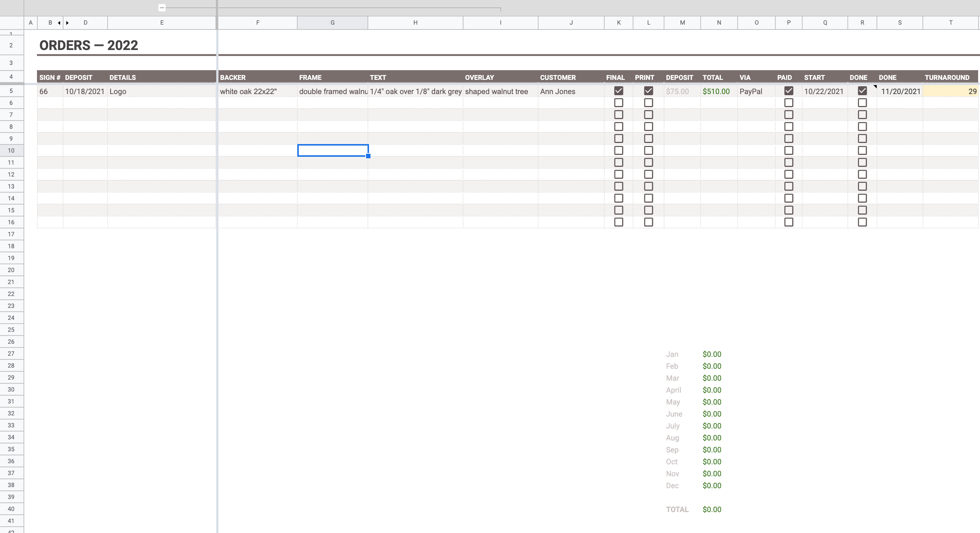Select the Dec $0.00 summary cell
Image resolution: width=980 pixels, height=533 pixels.
[x=712, y=486]
